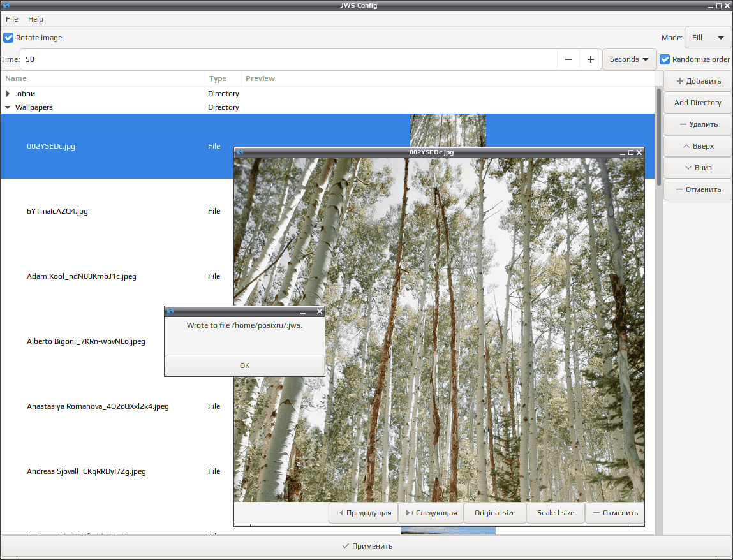The width and height of the screenshot is (733, 560).
Task: Click Отменить in the preview window
Action: point(615,513)
